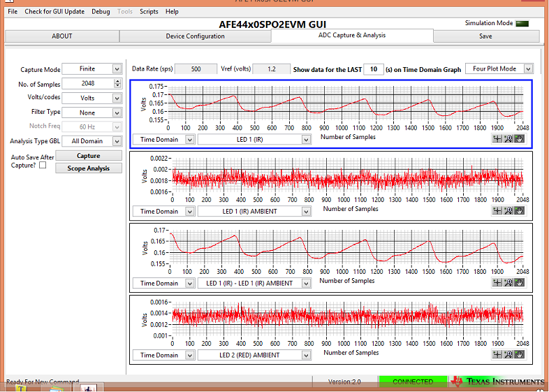This screenshot has height=392, width=549.
Task: Open the File menu
Action: (13, 12)
